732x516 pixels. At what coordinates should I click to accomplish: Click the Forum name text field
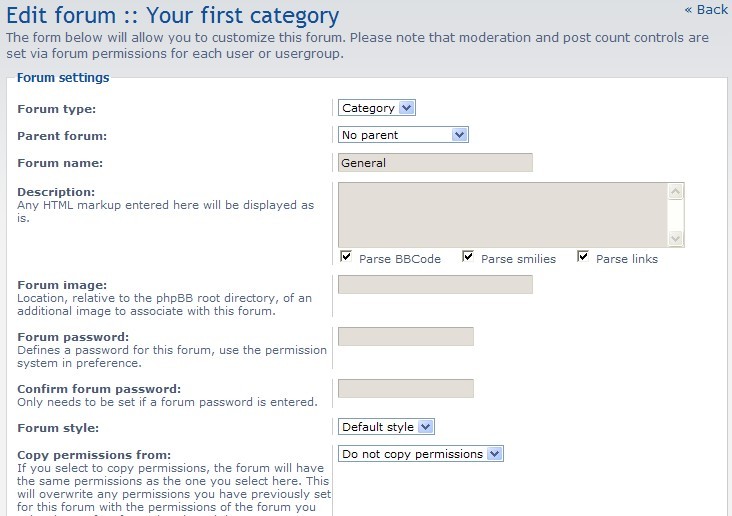[435, 162]
